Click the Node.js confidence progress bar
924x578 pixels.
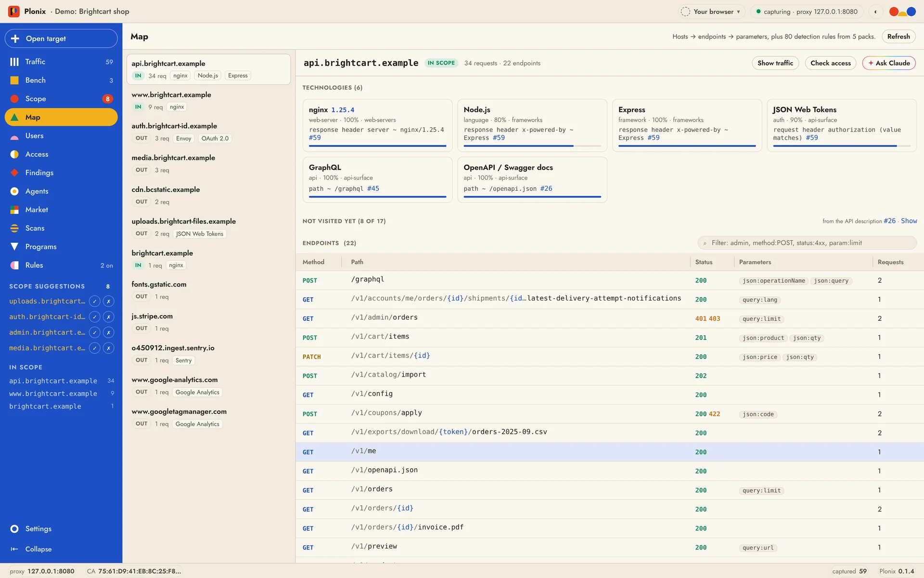[x=532, y=146]
